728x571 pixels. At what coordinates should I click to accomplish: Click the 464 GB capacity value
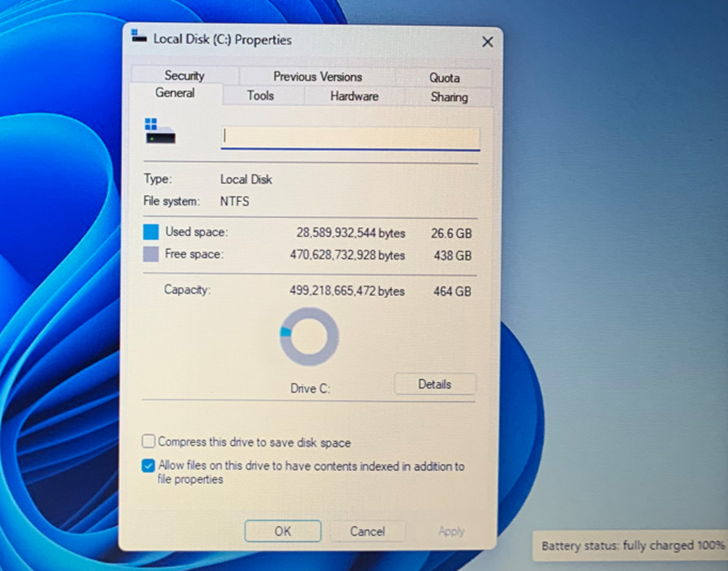coord(452,291)
